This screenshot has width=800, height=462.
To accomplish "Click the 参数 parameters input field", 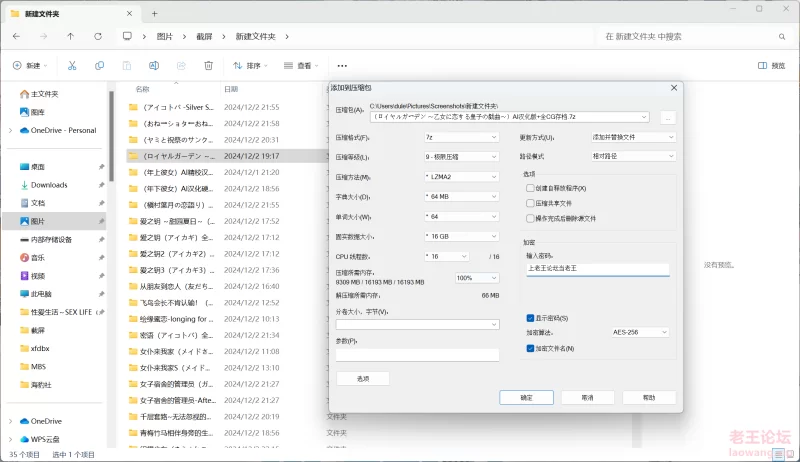I will pyautogui.click(x=417, y=354).
